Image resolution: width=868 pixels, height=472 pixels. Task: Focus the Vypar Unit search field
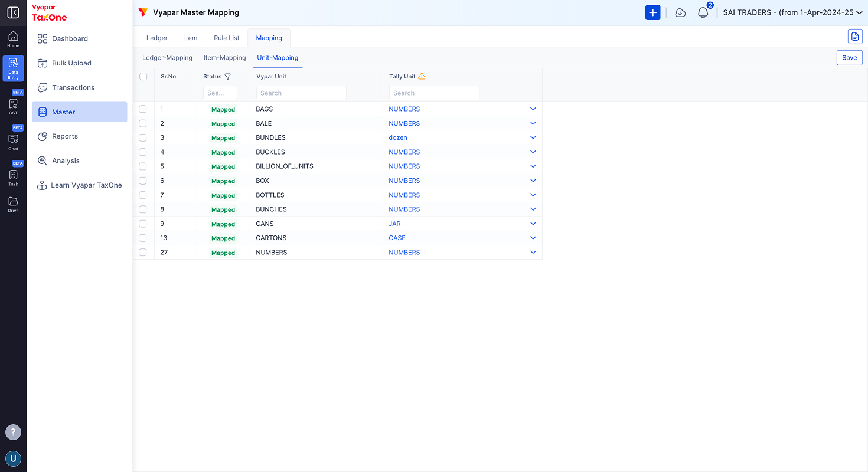coord(301,93)
